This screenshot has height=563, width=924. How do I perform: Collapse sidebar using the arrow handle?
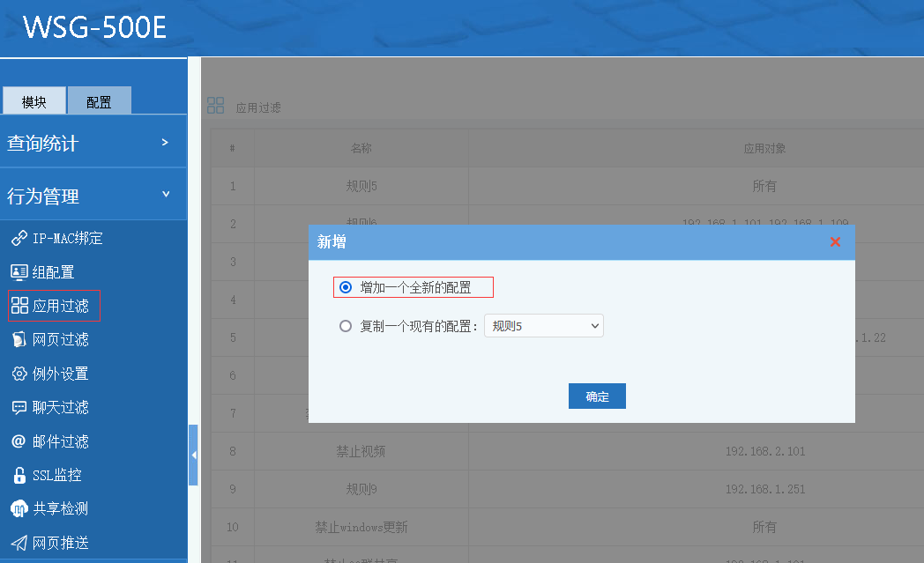coord(193,455)
